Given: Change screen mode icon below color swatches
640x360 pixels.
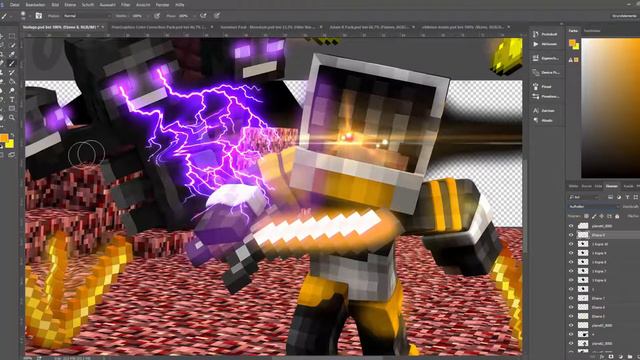Looking at the screenshot, I should tap(11, 155).
